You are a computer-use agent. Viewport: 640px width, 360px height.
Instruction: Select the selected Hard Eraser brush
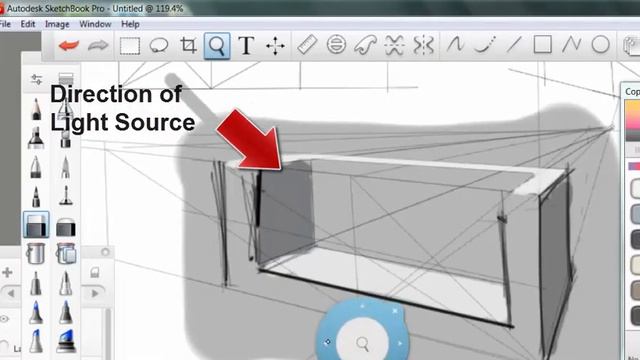click(x=36, y=224)
